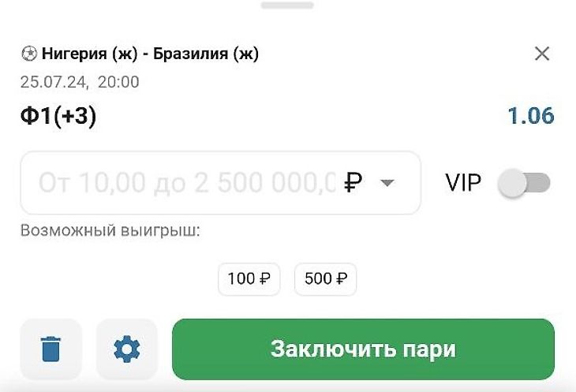This screenshot has width=576, height=392.
Task: Click the VIP label text
Action: pyautogui.click(x=463, y=183)
